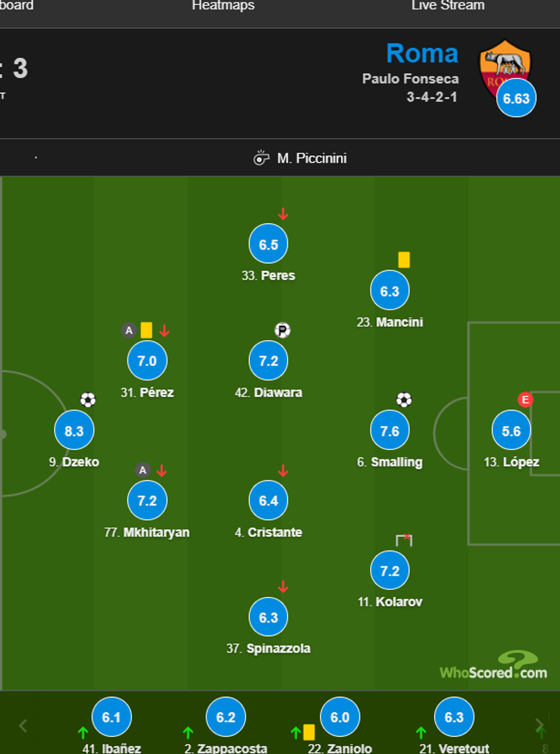Click referee name M. Piccinini
The image size is (560, 754).
[x=312, y=158]
